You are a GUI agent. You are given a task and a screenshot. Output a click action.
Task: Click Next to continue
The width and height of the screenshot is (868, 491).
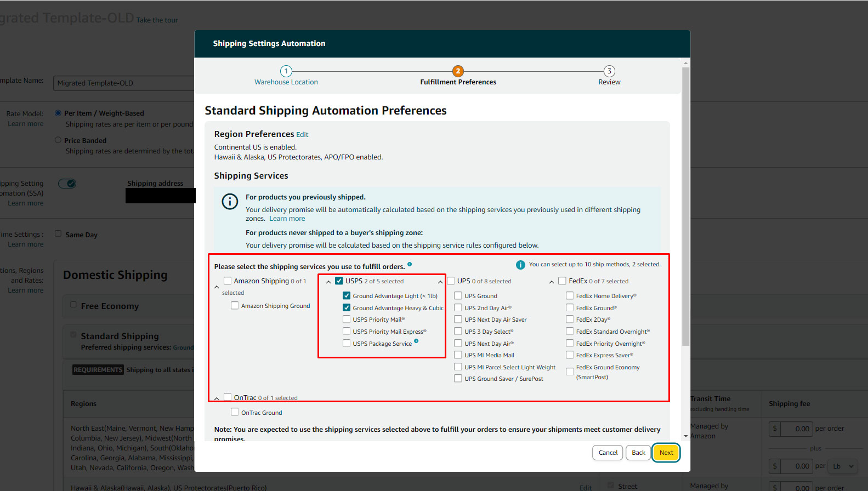666,453
